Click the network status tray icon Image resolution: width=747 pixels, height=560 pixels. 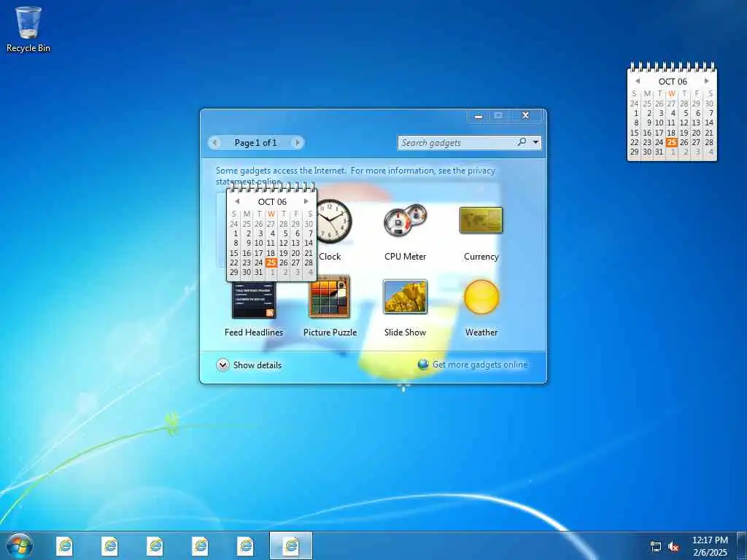(656, 546)
